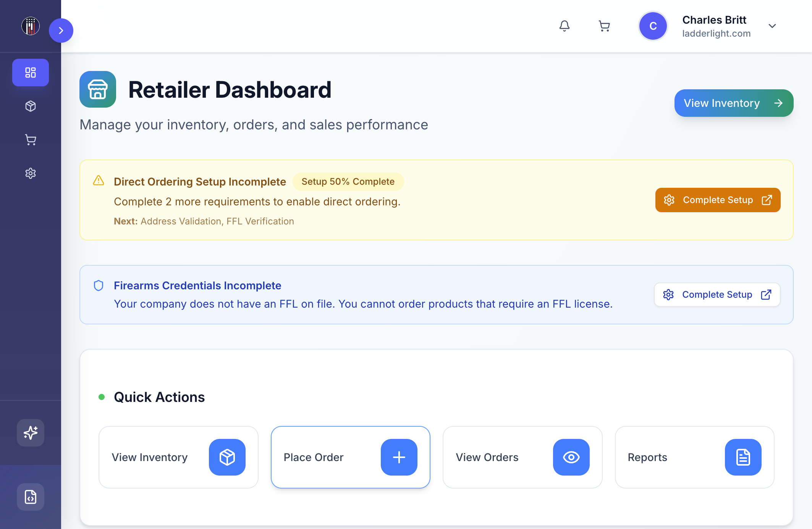The height and width of the screenshot is (529, 812).
Task: Click the Retailer Dashboard title
Action: [230, 90]
